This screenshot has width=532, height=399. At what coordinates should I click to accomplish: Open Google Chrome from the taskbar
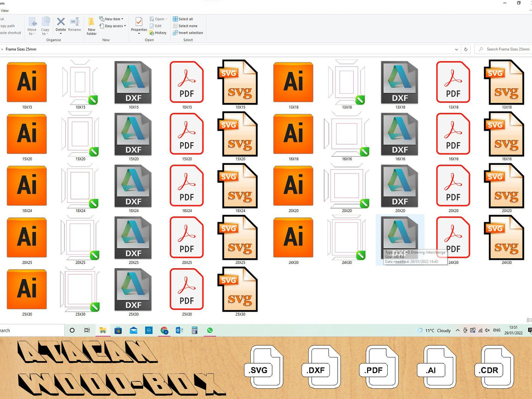coord(164,331)
